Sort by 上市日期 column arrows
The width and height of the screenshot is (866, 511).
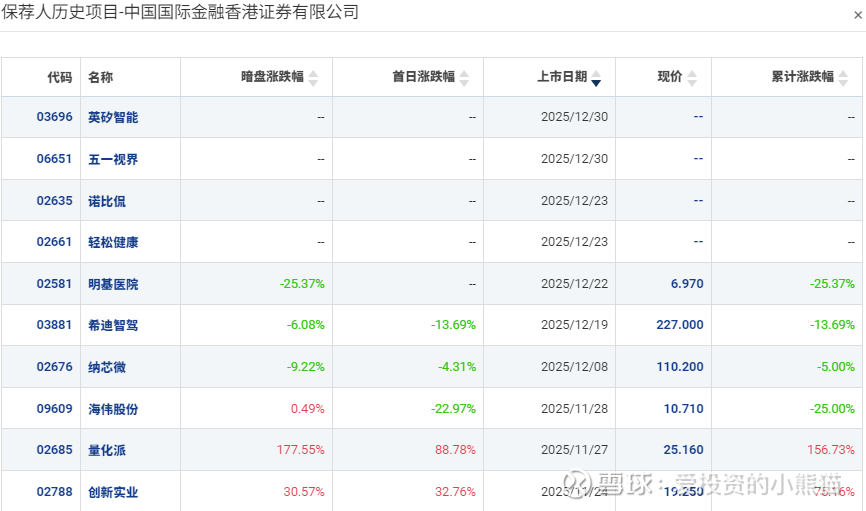pyautogui.click(x=596, y=78)
